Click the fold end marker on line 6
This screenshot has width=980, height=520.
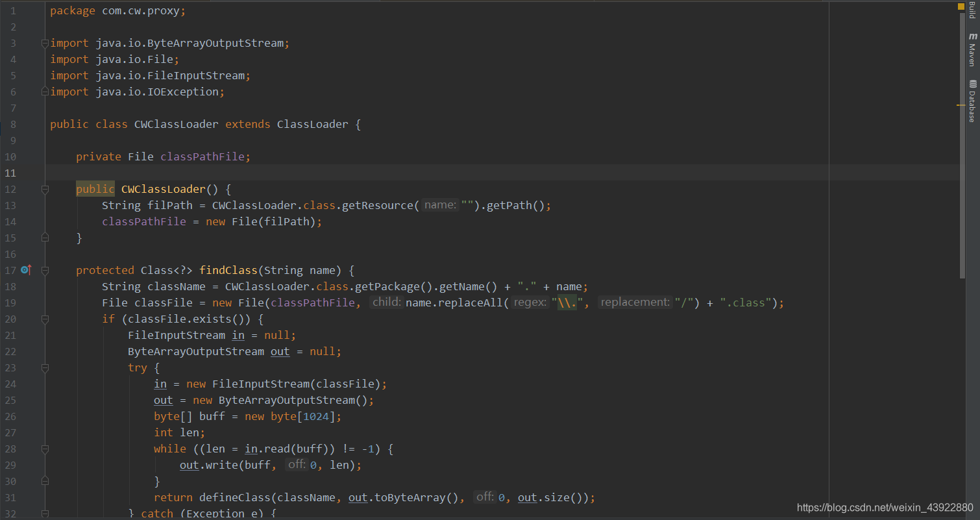[45, 92]
